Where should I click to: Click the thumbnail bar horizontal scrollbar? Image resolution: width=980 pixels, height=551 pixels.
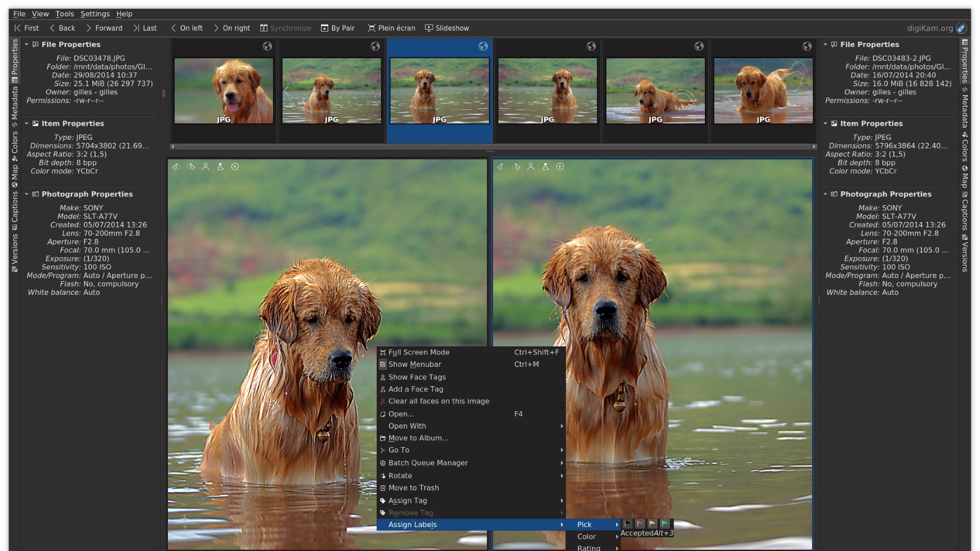tap(492, 146)
